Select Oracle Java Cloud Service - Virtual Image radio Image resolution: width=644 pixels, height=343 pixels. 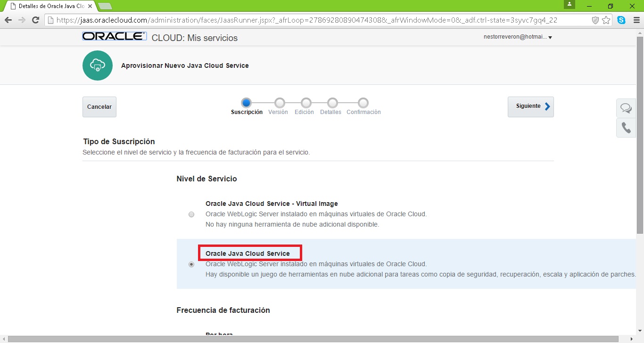pyautogui.click(x=191, y=214)
